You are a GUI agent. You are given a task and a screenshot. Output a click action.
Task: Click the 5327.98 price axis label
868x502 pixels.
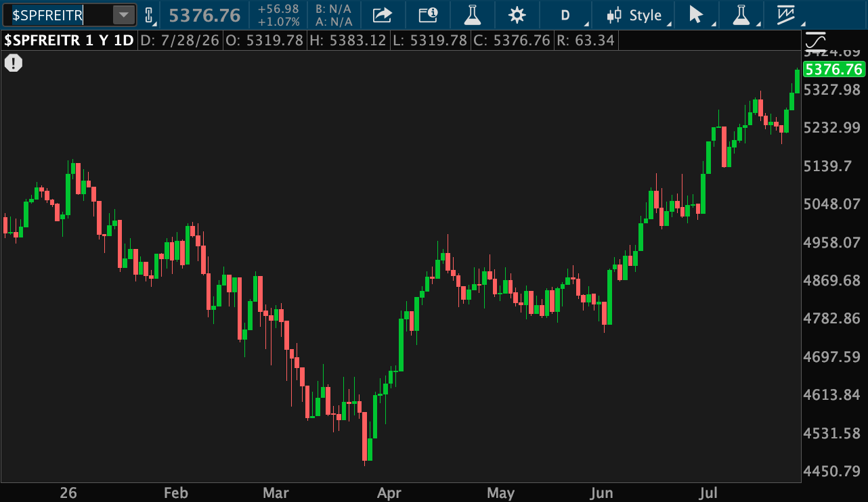click(833, 90)
